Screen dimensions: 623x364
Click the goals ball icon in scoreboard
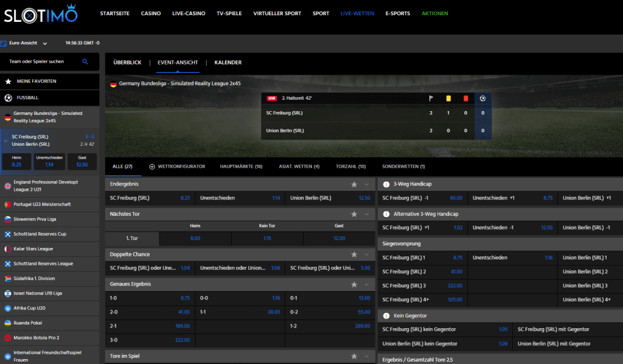click(x=482, y=98)
